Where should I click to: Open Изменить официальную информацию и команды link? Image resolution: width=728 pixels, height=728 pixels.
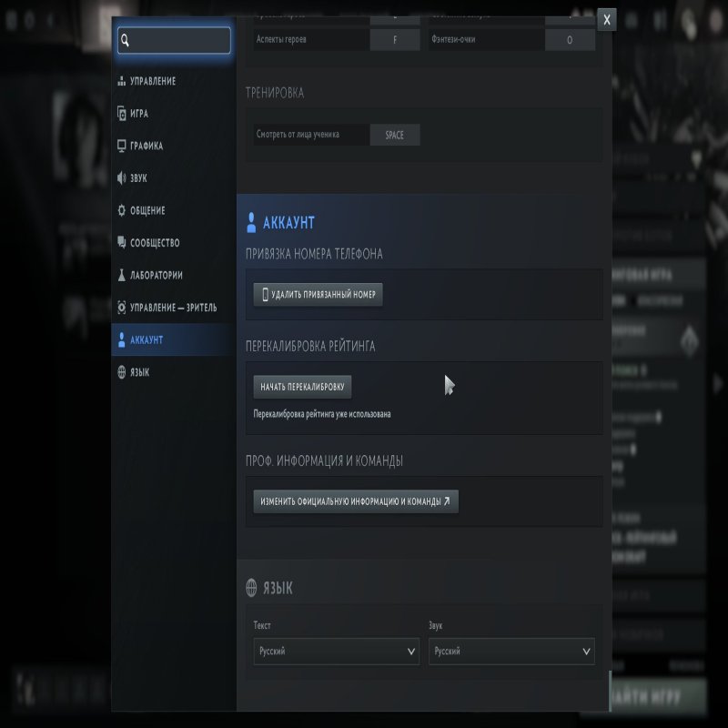coord(355,501)
